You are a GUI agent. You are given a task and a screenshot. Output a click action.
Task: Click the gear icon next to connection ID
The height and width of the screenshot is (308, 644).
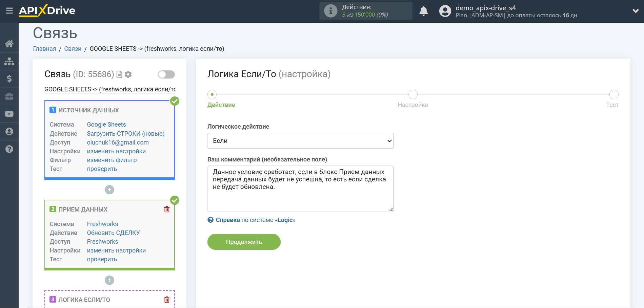[128, 74]
